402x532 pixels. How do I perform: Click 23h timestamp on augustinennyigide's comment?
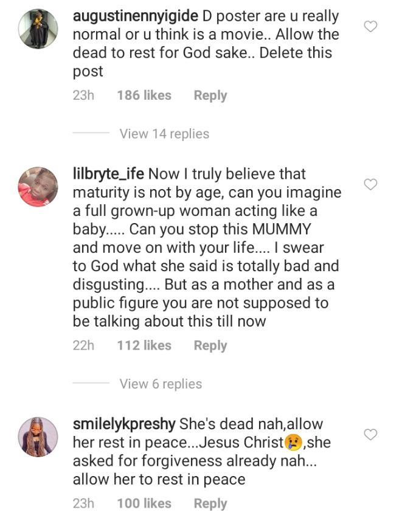coord(83,95)
